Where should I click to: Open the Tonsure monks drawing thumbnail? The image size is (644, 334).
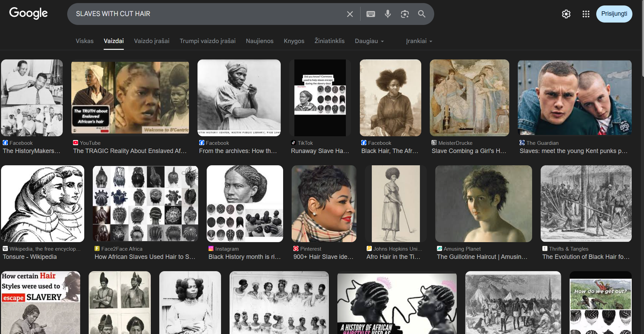click(x=43, y=204)
